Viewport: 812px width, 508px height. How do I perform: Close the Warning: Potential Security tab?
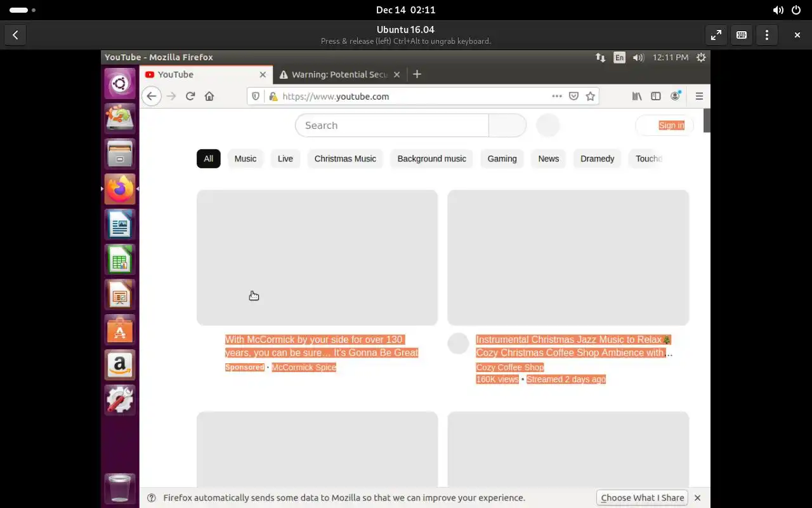[x=396, y=74]
